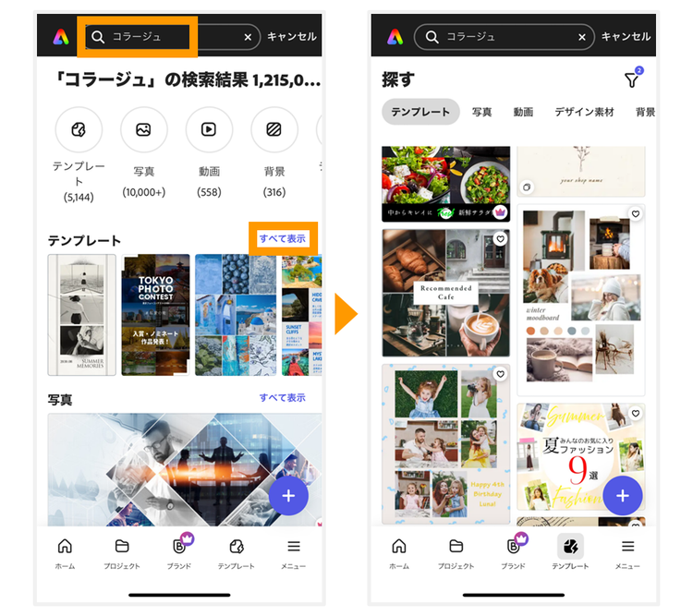Tap selected テンプレート in right screen bottom bar
This screenshot has height=616, width=693.
pyautogui.click(x=571, y=552)
